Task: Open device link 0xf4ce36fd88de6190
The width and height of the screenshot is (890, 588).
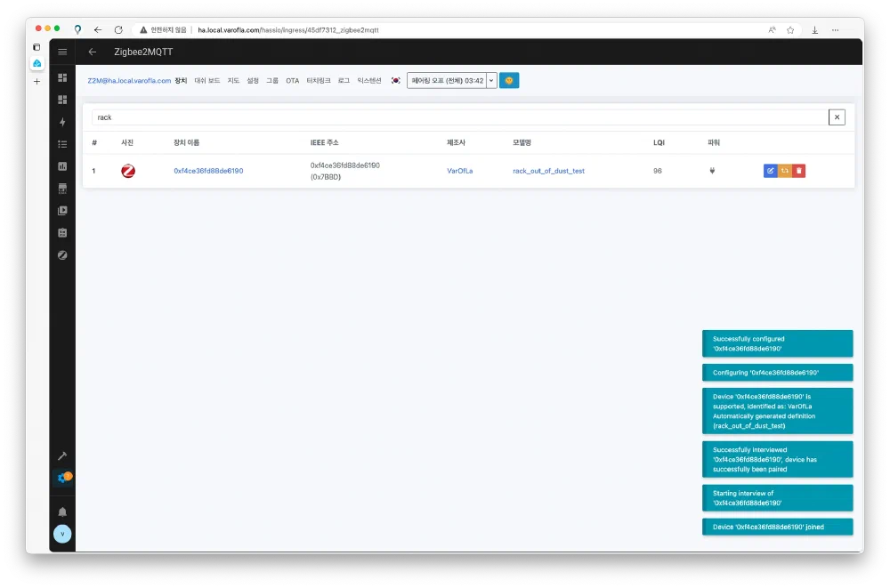Action: click(208, 171)
